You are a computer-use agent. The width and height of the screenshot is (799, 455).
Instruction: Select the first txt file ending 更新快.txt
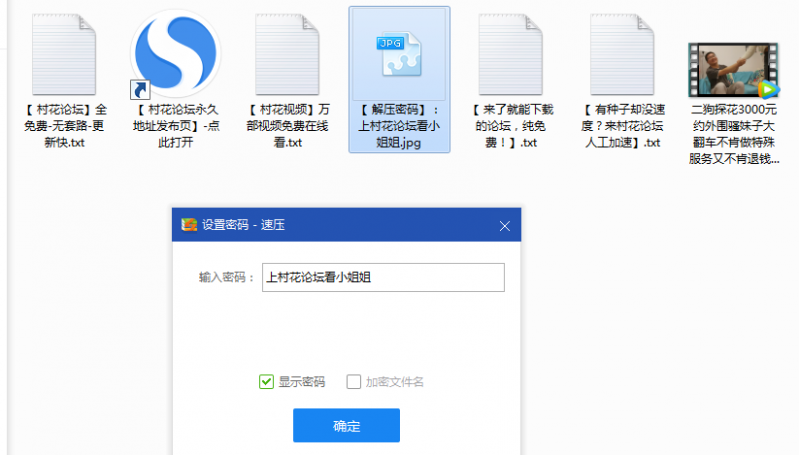point(65,55)
